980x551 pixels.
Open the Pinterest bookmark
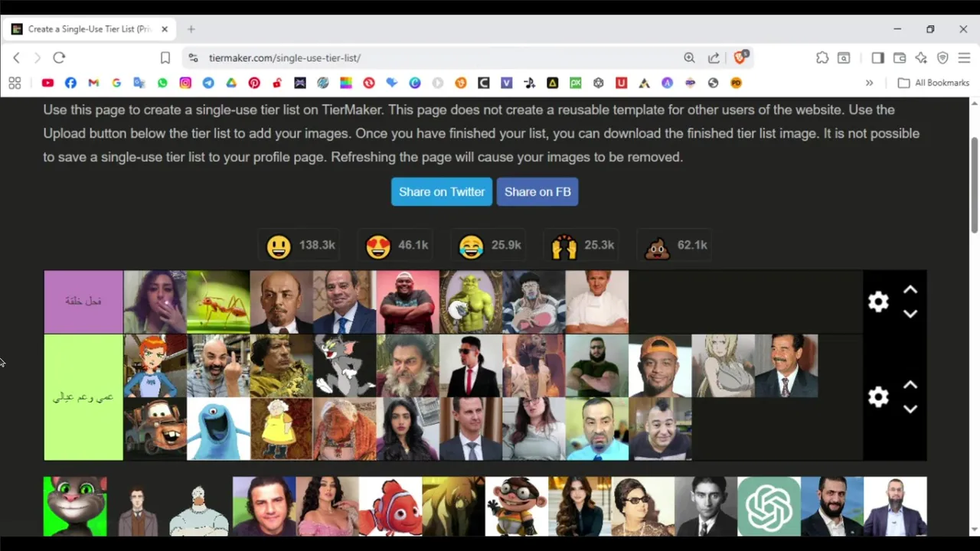pyautogui.click(x=254, y=83)
